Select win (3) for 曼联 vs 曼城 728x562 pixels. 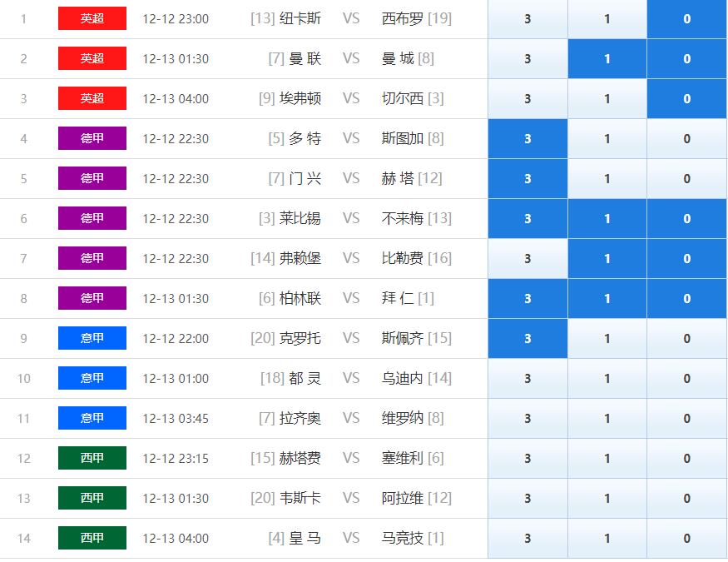(527, 59)
